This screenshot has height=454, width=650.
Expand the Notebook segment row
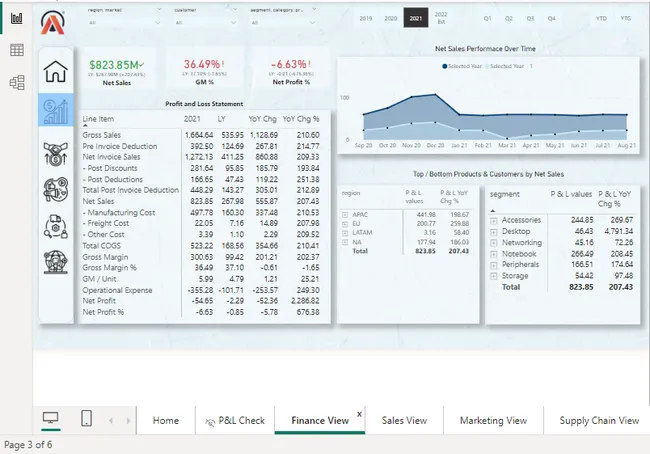(494, 255)
